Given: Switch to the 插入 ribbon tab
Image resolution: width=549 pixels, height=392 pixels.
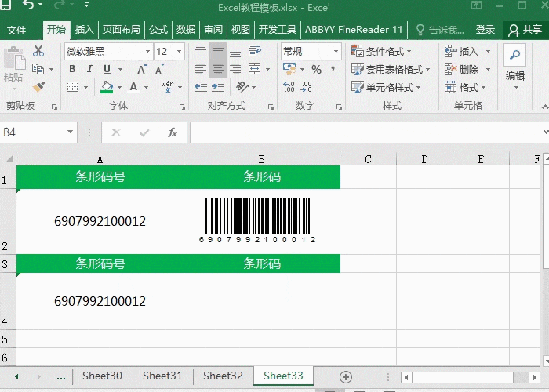Looking at the screenshot, I should 84,30.
